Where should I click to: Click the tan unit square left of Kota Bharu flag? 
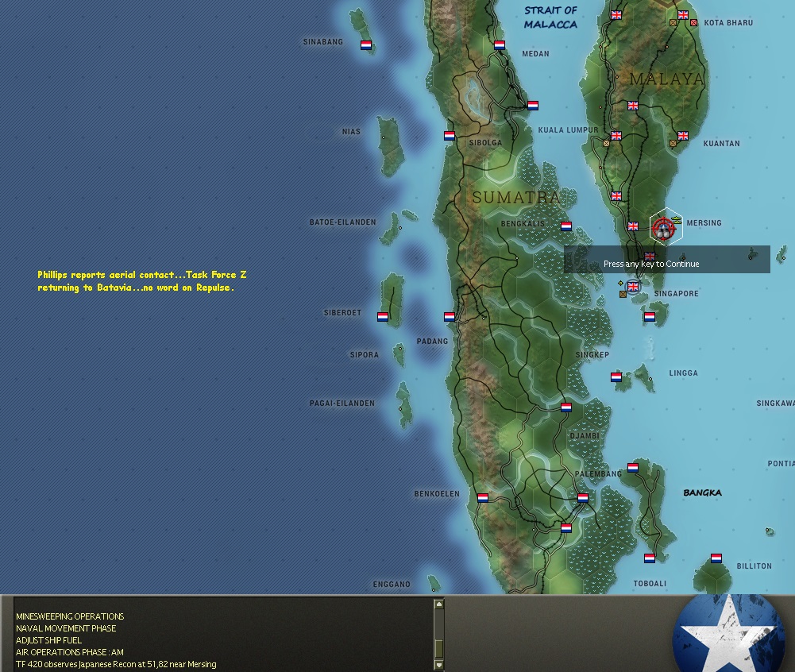673,23
